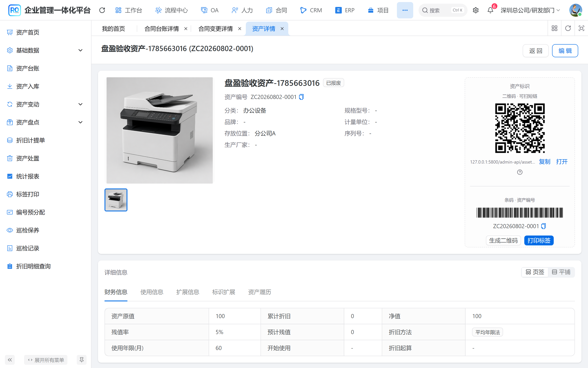Expand the 资产盘点 sidebar menu
This screenshot has width=588, height=368.
coord(46,122)
